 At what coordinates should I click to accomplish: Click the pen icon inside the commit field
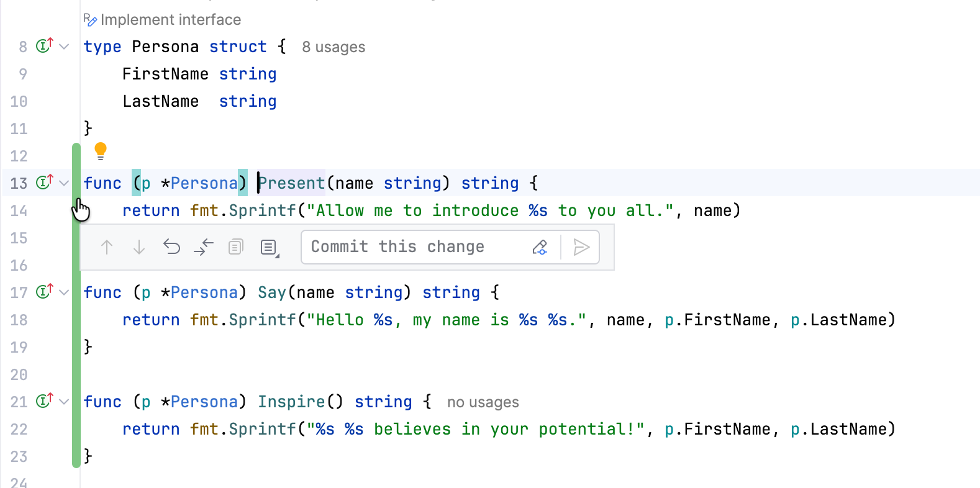coord(540,247)
